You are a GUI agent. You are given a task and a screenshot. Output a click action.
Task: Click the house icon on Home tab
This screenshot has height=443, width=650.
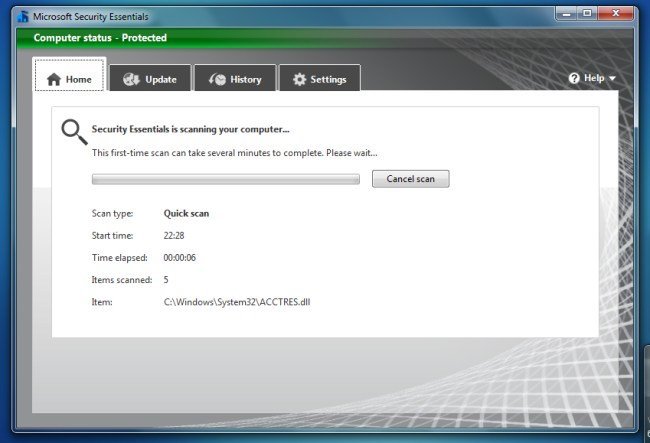pos(54,79)
